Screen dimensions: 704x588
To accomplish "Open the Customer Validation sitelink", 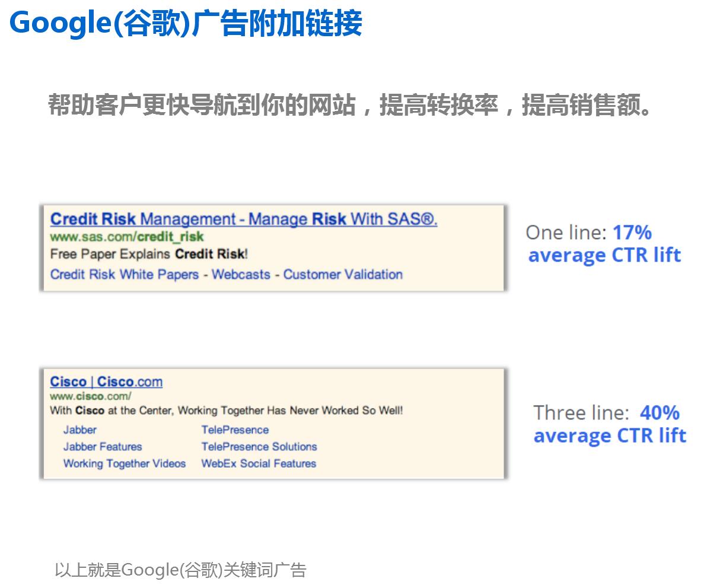I will [343, 275].
